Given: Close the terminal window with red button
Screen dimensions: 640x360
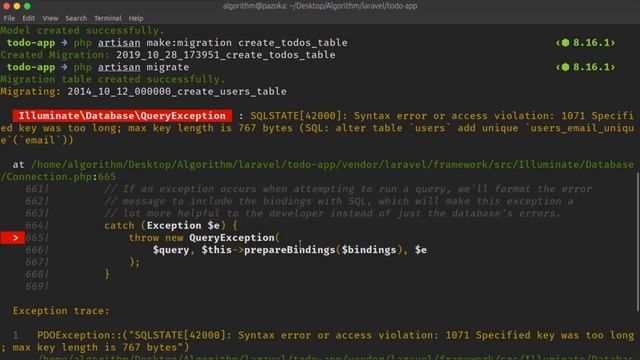Looking at the screenshot, I should click(6, 6).
